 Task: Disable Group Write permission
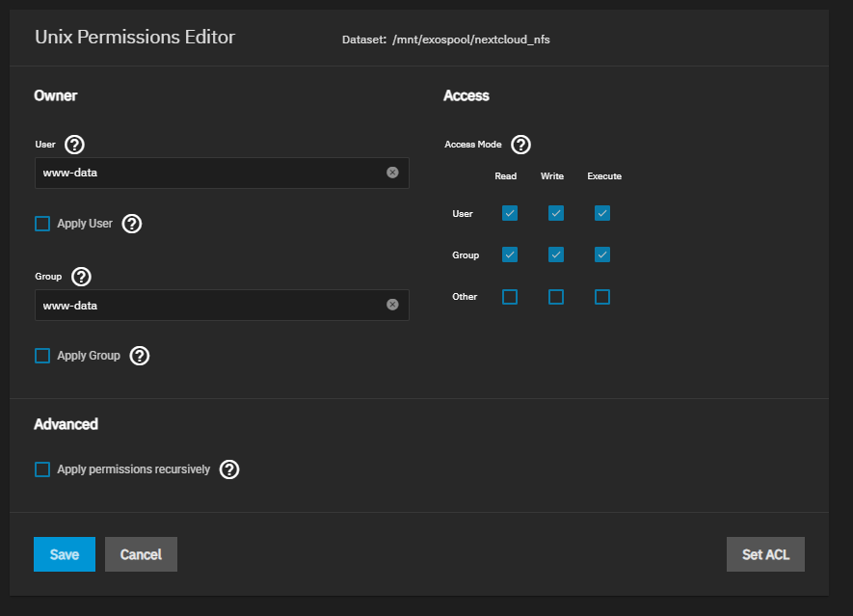(556, 254)
